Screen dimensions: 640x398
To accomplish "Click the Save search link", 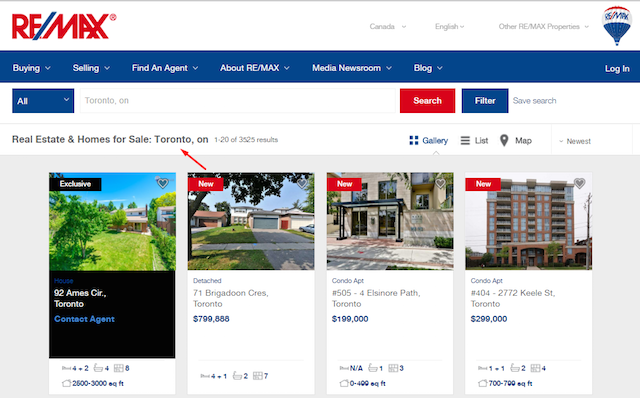I will (534, 101).
